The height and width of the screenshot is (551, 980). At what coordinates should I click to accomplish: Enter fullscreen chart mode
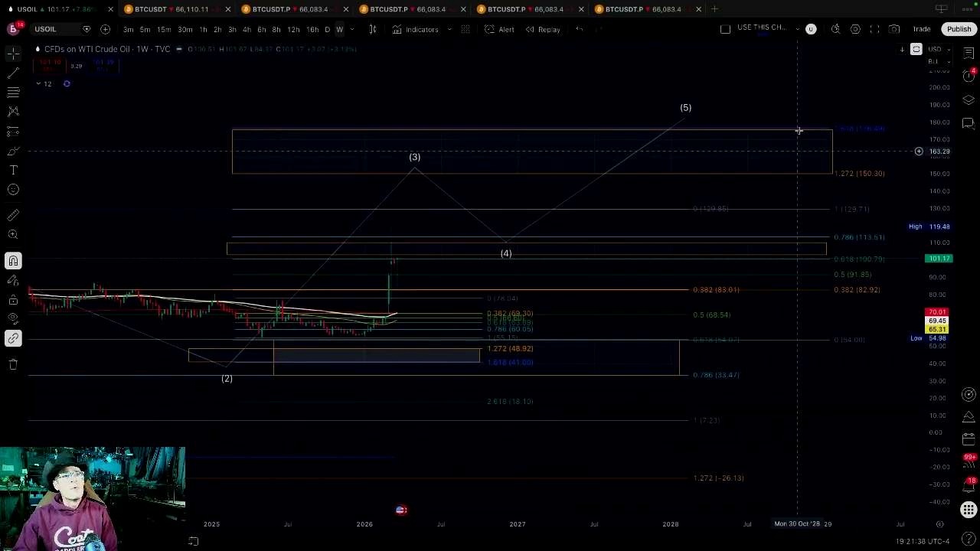(875, 29)
